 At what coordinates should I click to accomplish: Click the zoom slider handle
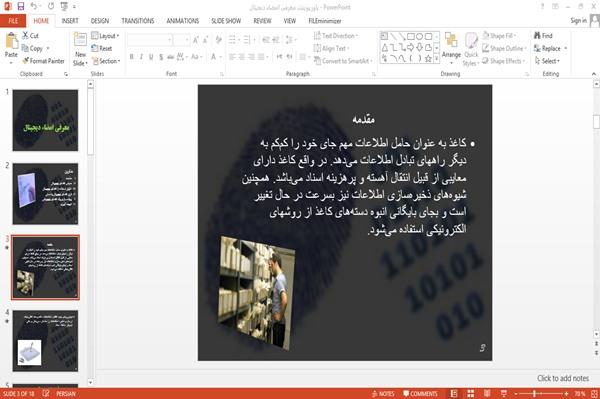tap(534, 394)
